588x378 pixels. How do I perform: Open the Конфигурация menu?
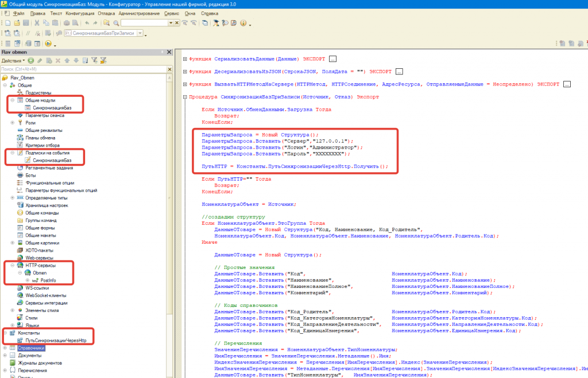pyautogui.click(x=80, y=14)
